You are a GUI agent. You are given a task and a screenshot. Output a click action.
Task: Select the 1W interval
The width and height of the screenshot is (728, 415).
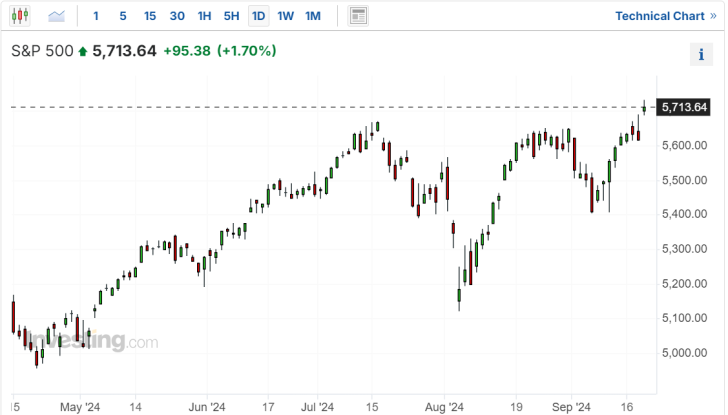[286, 16]
